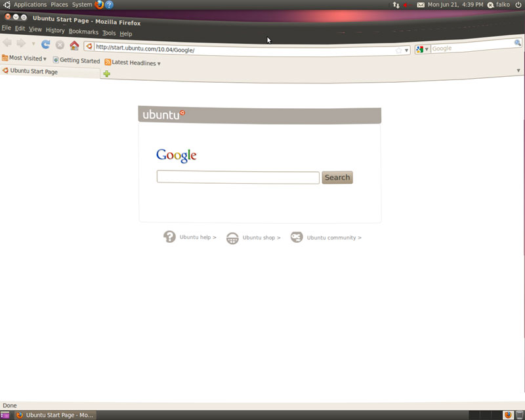Open the Most Visited bookmarks folder
The width and height of the screenshot is (525, 420).
click(24, 58)
